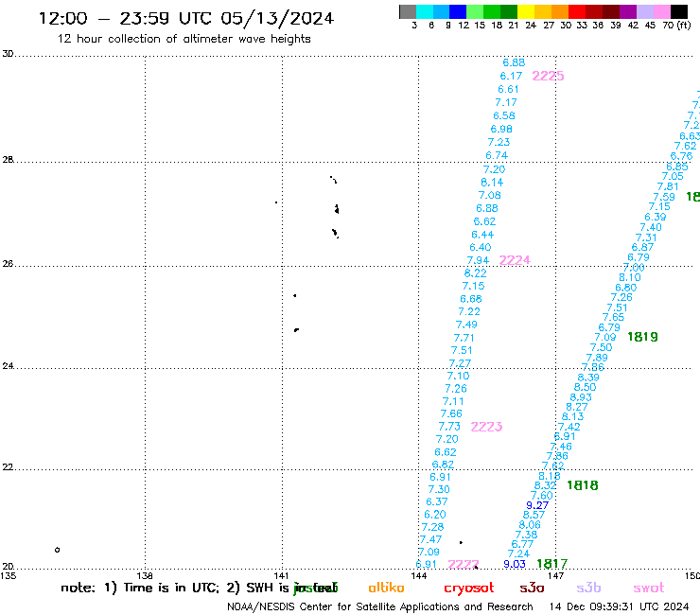Select the red 'cryosat' legend label
Image resolution: width=700 pixels, height=615 pixels.
pyautogui.click(x=469, y=589)
